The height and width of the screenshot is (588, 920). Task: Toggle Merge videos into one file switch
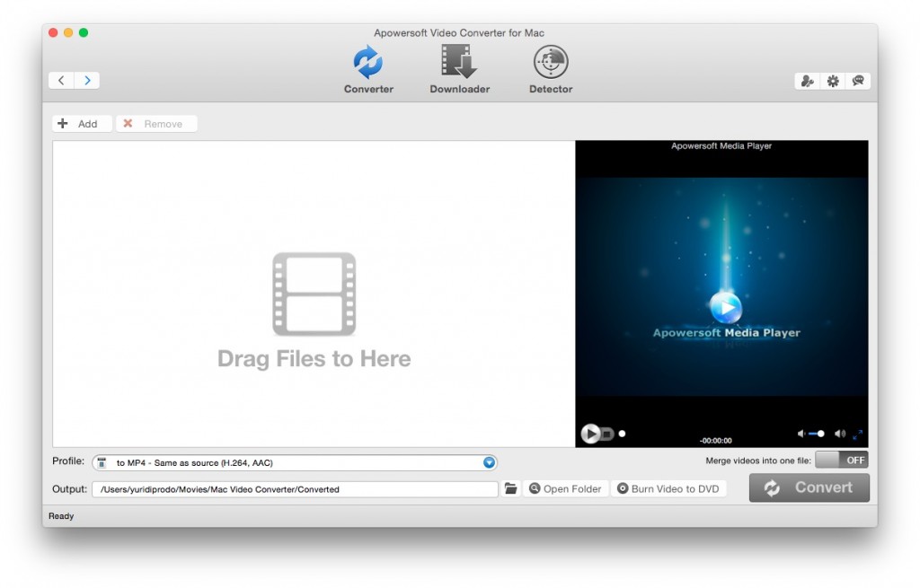coord(842,460)
